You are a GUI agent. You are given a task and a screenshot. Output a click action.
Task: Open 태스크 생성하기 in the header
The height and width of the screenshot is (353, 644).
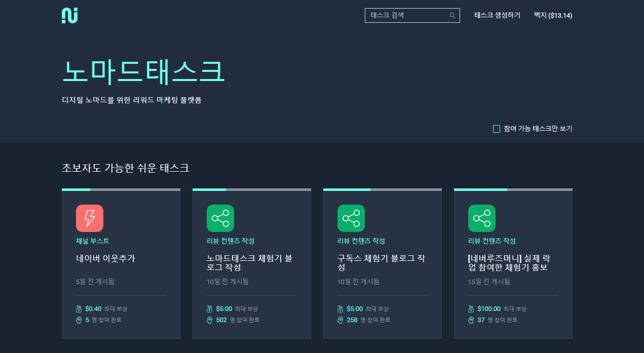point(497,16)
